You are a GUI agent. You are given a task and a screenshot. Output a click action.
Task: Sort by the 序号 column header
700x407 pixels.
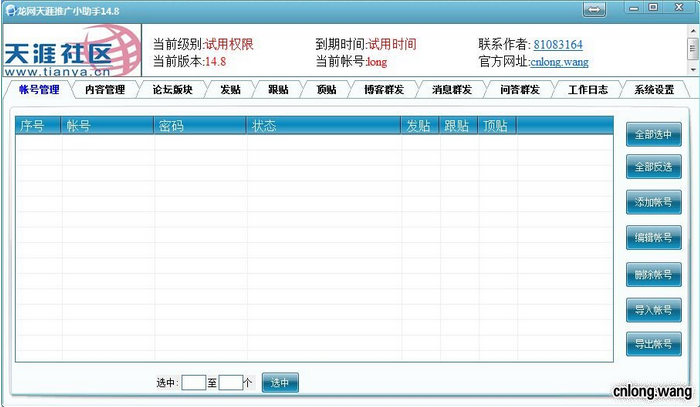(x=38, y=125)
